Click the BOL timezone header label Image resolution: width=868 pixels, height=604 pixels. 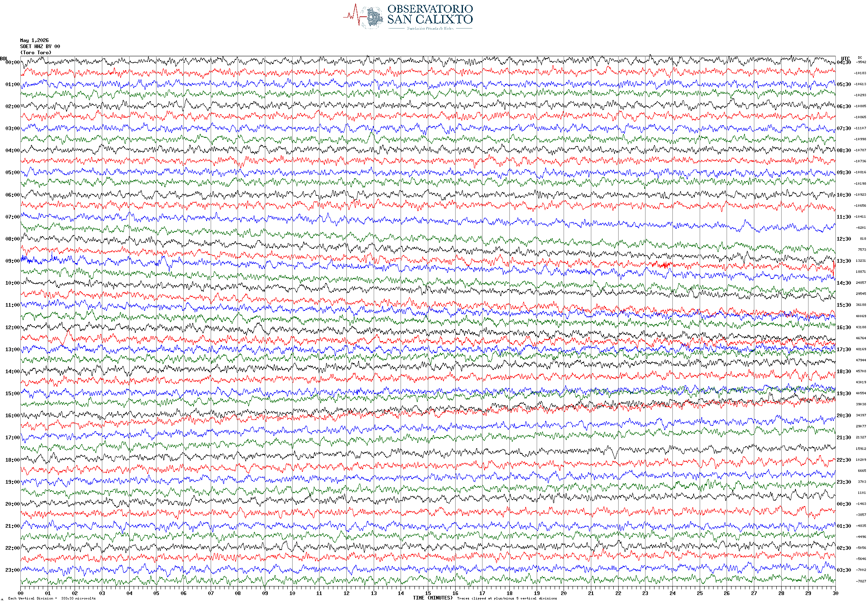(4, 59)
